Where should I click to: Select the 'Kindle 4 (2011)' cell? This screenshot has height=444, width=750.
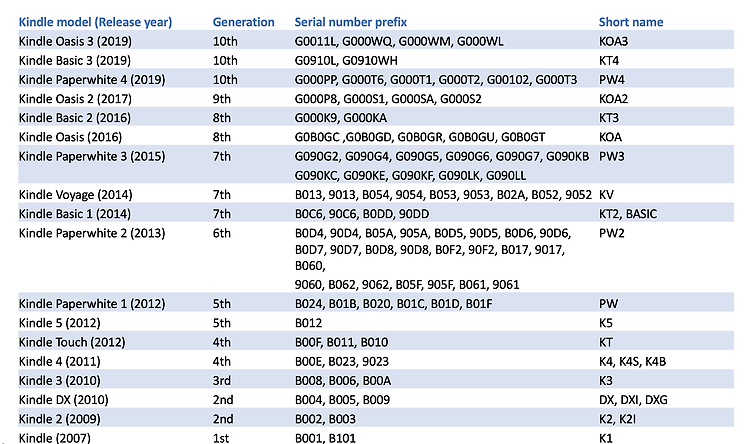(60, 361)
